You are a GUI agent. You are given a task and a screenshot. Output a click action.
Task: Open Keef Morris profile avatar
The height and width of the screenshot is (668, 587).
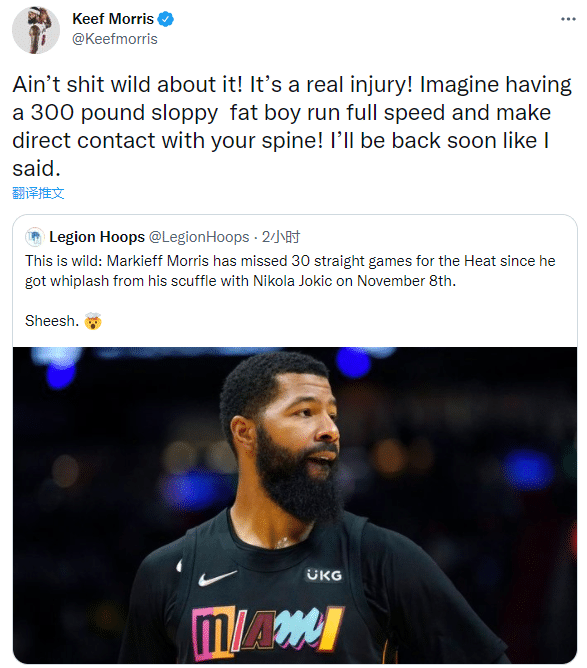[x=36, y=30]
